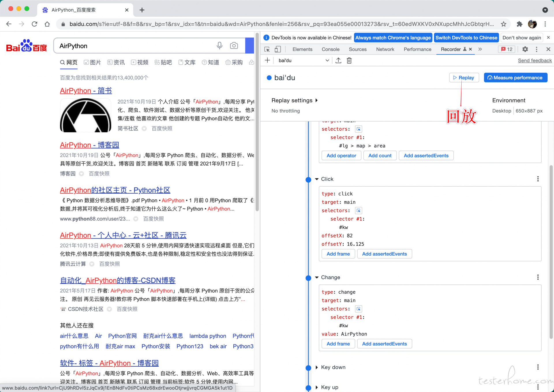Viewport: 554px width, 392px height.
Task: Expand the Key down step
Action: 317,367
